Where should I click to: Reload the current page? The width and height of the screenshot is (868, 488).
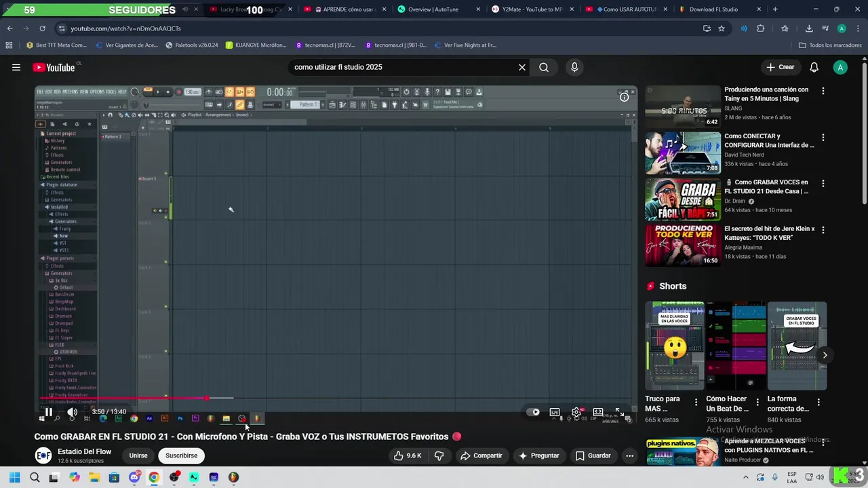coord(42,28)
